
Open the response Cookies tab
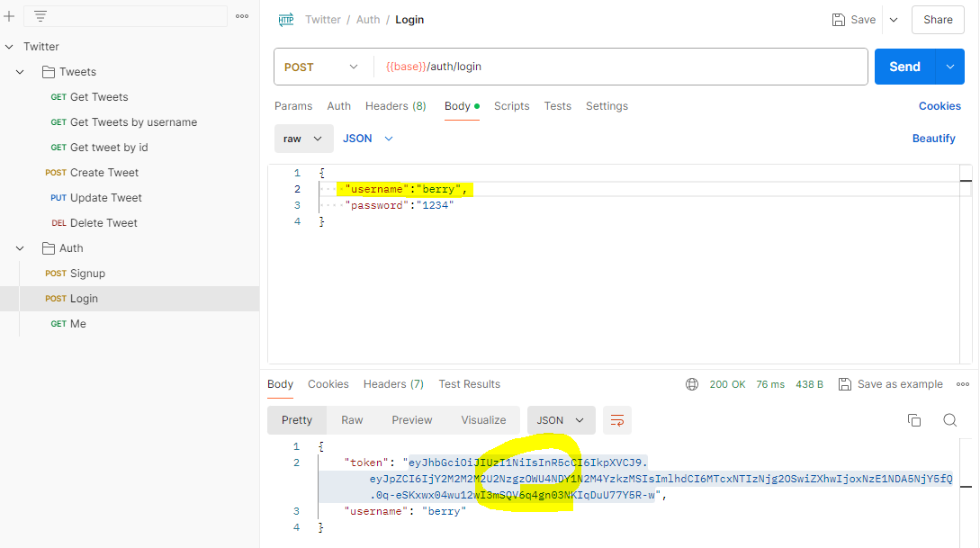[328, 384]
